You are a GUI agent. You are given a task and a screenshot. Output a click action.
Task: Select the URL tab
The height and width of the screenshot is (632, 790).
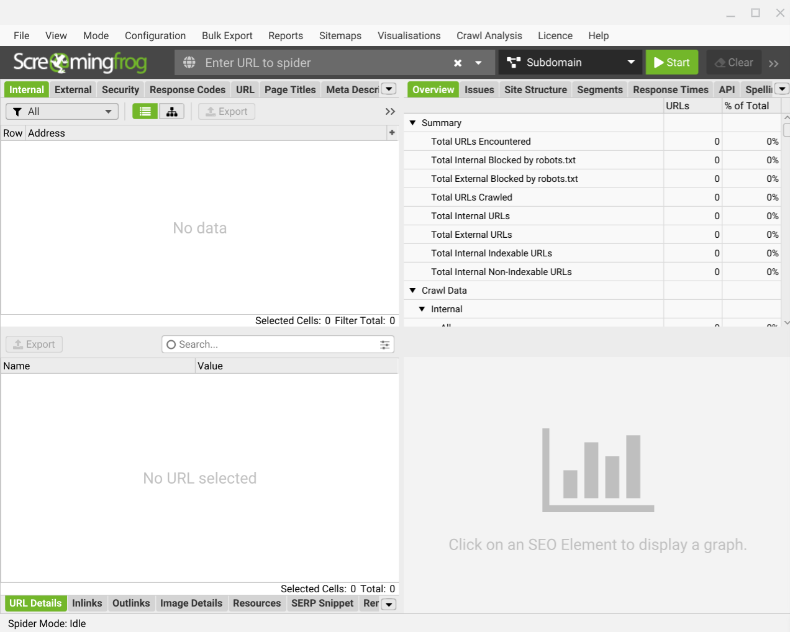coord(245,90)
